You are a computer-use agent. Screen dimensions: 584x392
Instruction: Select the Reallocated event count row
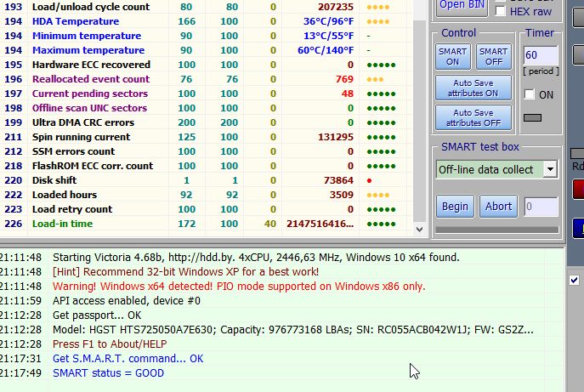[x=205, y=79]
